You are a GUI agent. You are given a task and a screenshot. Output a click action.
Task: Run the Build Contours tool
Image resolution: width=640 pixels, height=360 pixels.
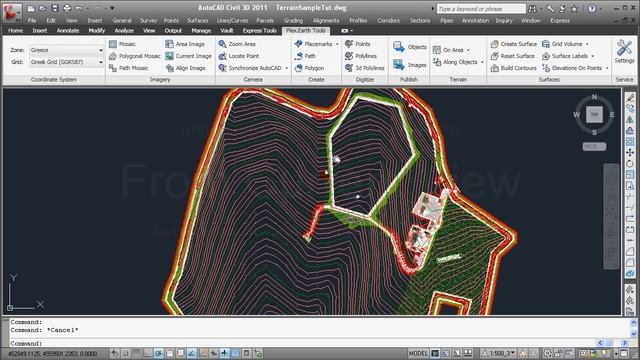(x=514, y=68)
